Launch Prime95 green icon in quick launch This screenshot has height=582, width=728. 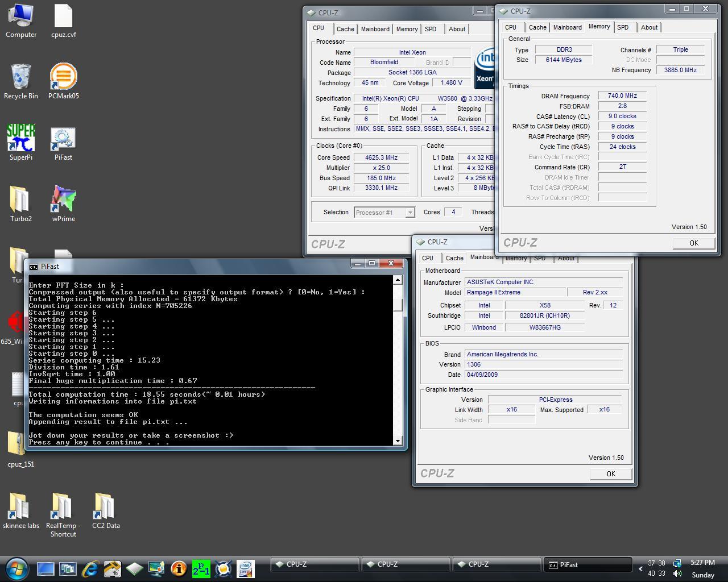pyautogui.click(x=201, y=568)
